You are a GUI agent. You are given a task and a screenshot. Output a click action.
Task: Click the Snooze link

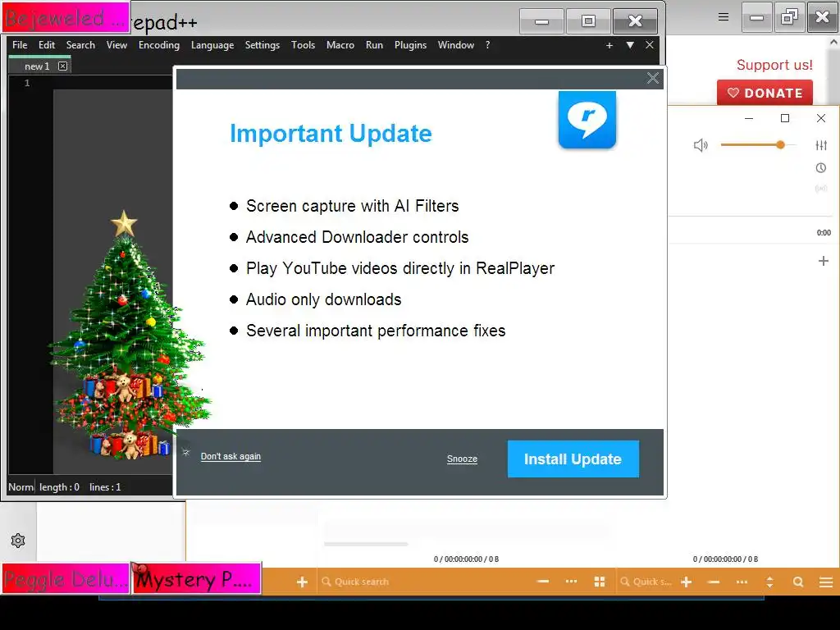click(462, 459)
